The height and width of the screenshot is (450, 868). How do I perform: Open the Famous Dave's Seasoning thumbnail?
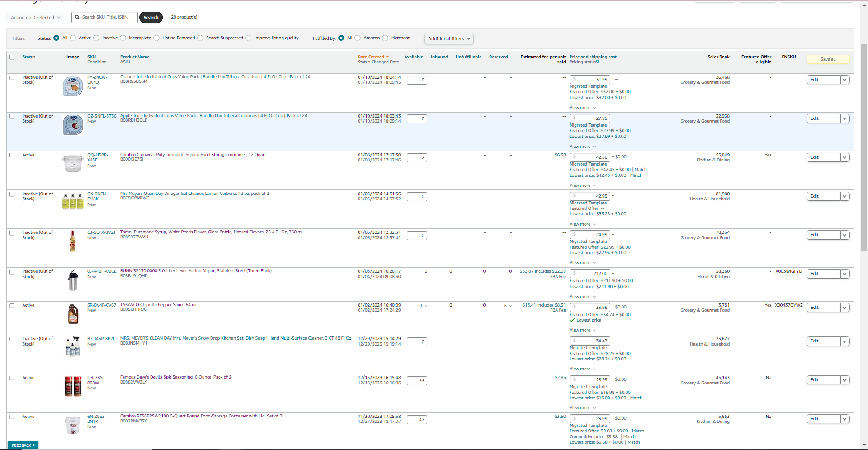click(x=73, y=387)
